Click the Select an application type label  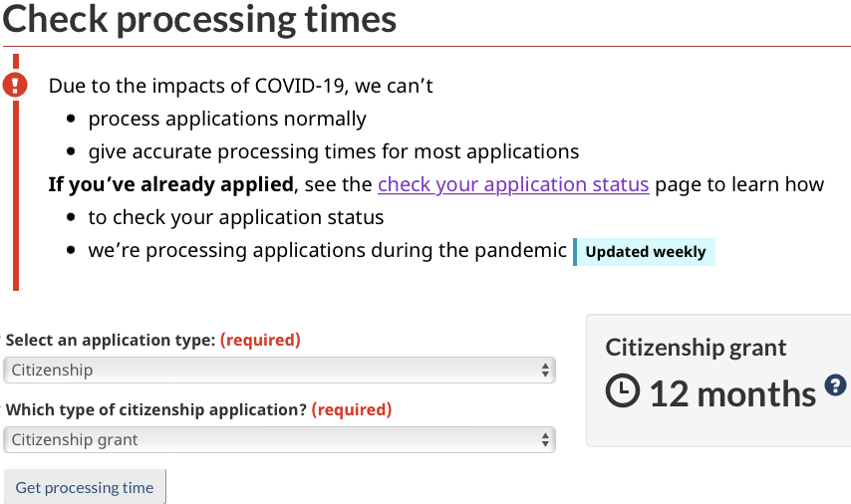tap(110, 340)
